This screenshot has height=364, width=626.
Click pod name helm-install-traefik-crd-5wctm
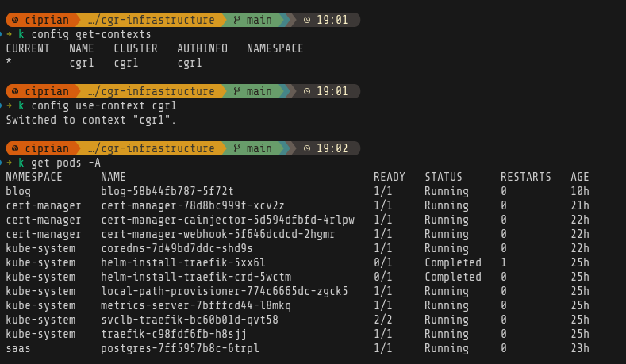click(196, 278)
